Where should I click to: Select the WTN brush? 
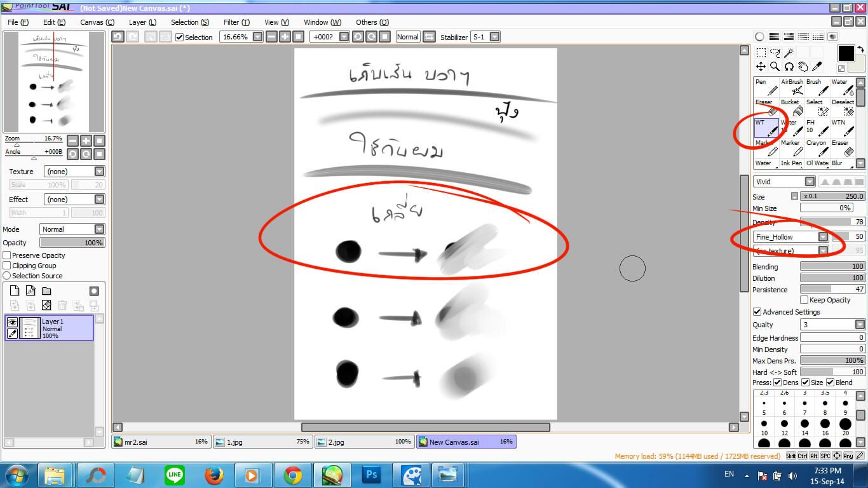click(x=843, y=128)
